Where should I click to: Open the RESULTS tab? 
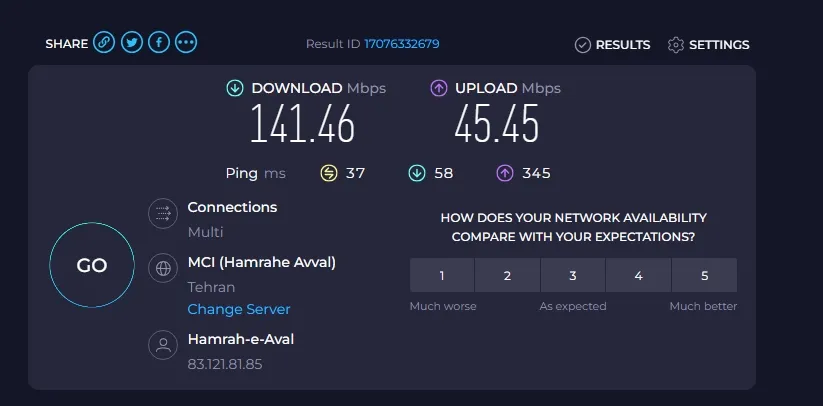pyautogui.click(x=613, y=45)
